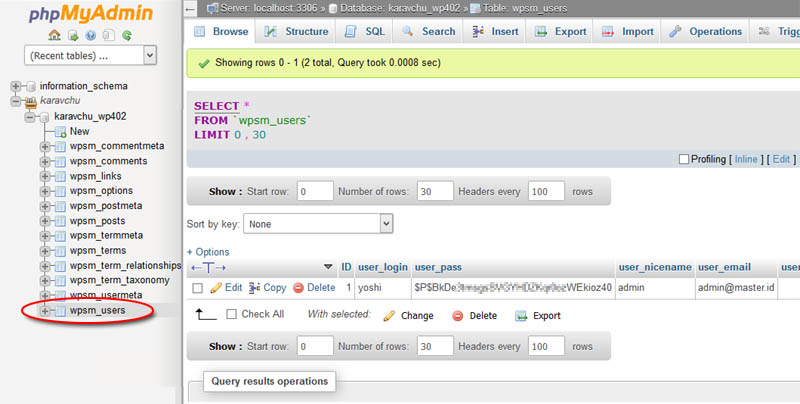Click the admin@master.id email cell

click(x=736, y=288)
